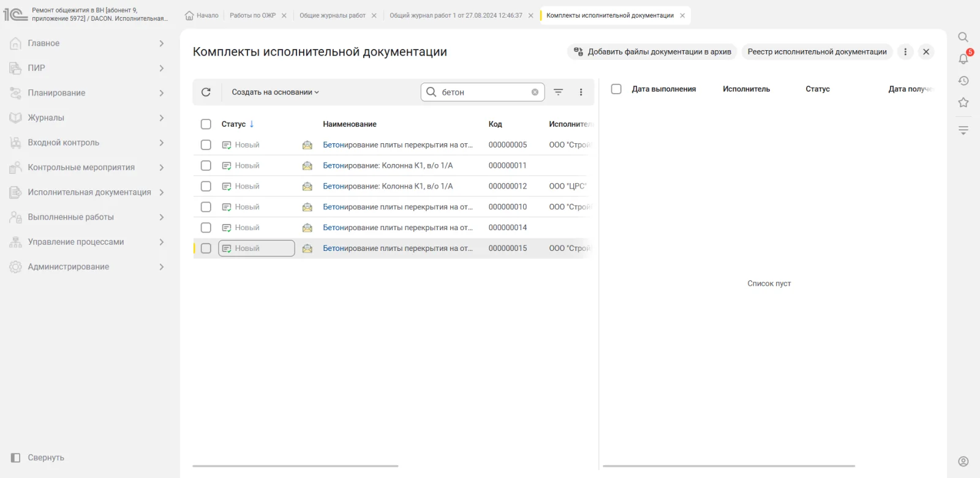Expand Контрольные мероприятия chevron
The height and width of the screenshot is (478, 980).
(x=162, y=168)
